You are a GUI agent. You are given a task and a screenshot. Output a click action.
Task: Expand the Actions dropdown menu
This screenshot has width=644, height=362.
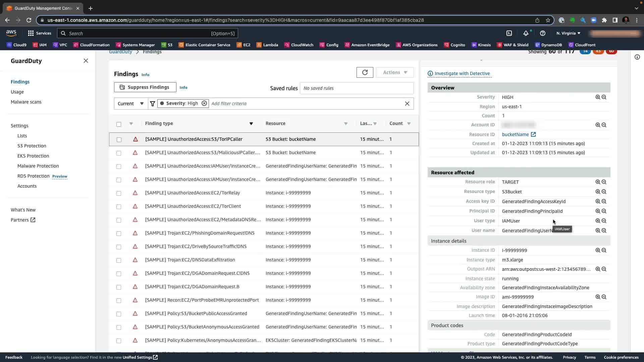(395, 72)
